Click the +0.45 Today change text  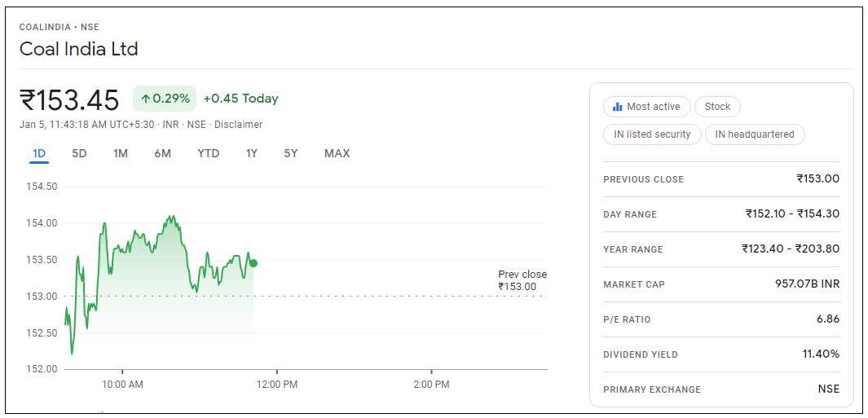pos(240,99)
